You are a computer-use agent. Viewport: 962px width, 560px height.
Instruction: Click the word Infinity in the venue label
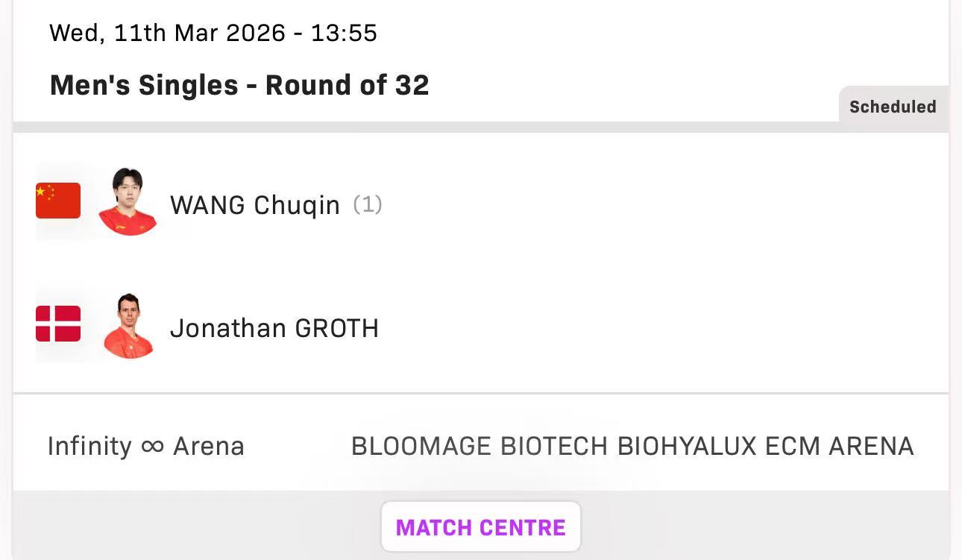89,446
